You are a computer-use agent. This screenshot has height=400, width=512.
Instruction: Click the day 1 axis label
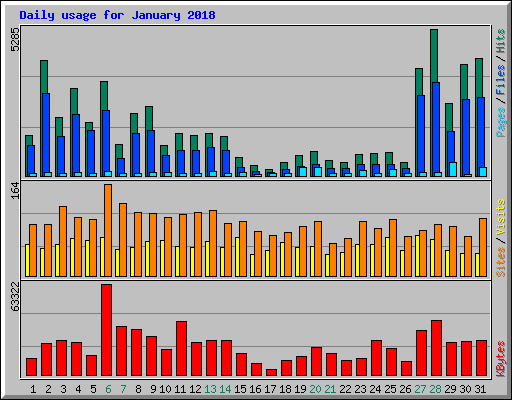click(33, 389)
